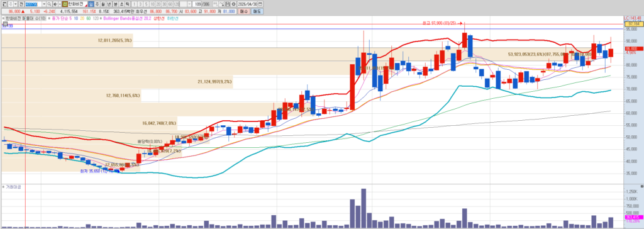
Task: Open the custom interval combo box arrow
Action: [x=189, y=4]
